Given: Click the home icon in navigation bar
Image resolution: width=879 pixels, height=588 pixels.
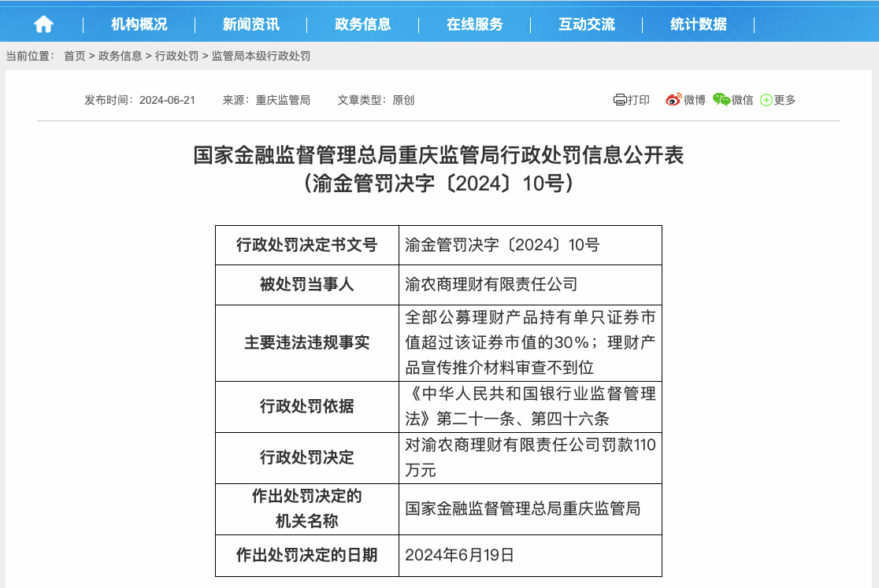Looking at the screenshot, I should [x=44, y=24].
